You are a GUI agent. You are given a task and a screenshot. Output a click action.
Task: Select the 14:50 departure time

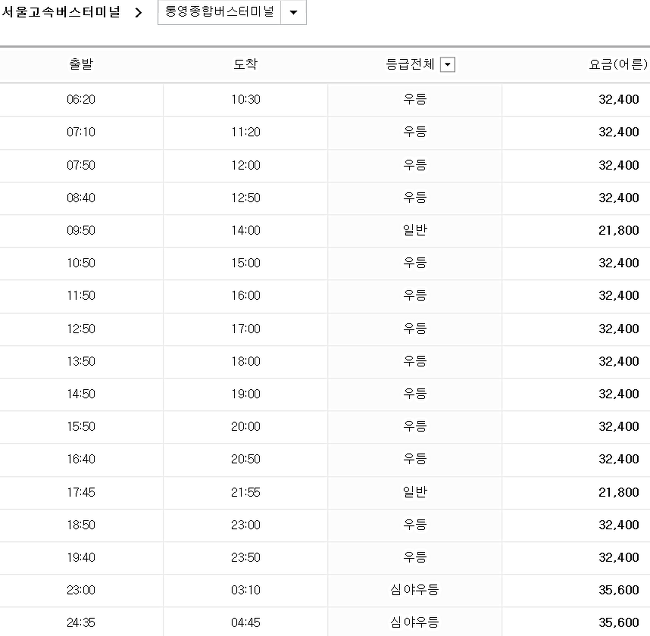click(81, 394)
